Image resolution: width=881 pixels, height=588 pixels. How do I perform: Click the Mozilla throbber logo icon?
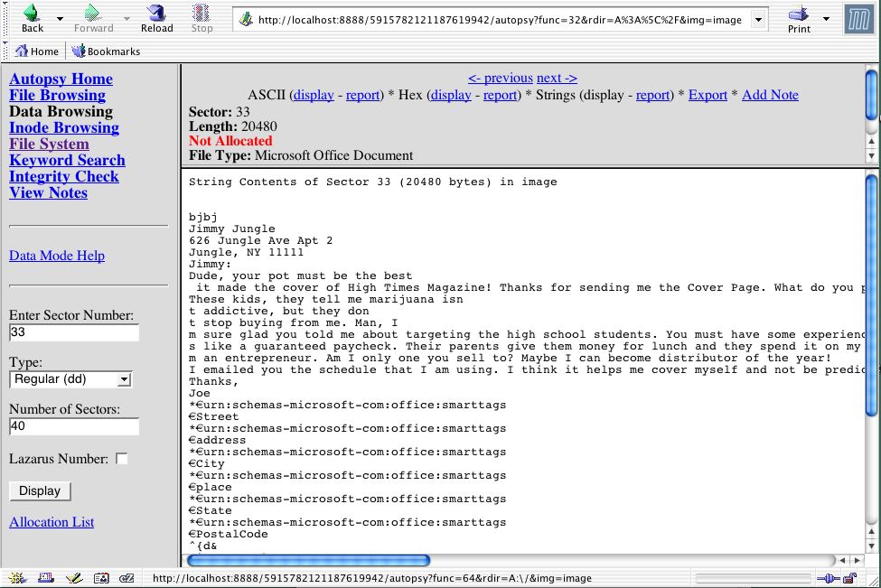tap(858, 19)
